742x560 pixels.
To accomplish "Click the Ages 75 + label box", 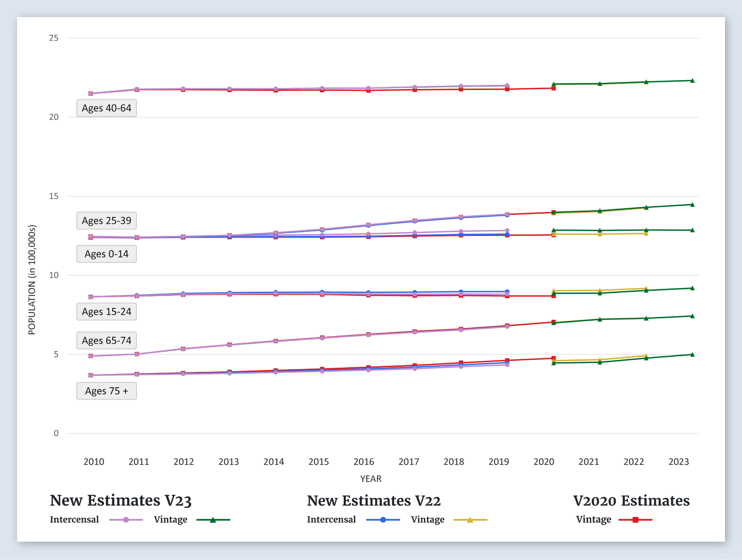I will tap(107, 391).
